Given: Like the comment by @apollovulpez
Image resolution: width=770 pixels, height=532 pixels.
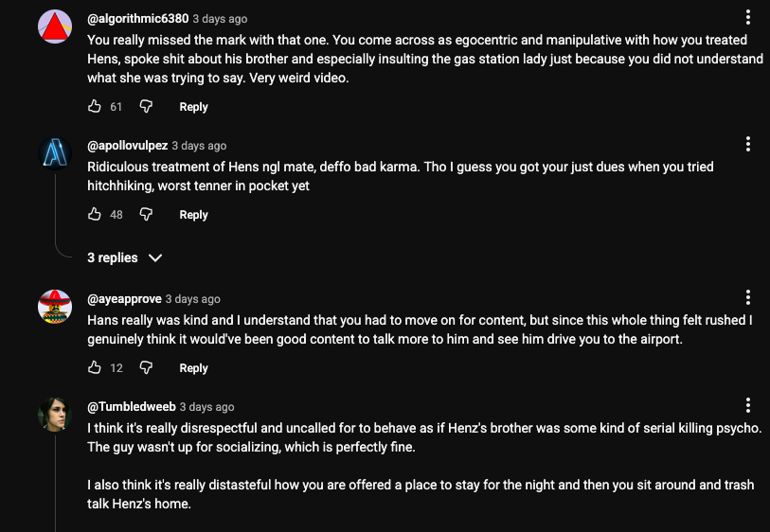Looking at the screenshot, I should 95,215.
